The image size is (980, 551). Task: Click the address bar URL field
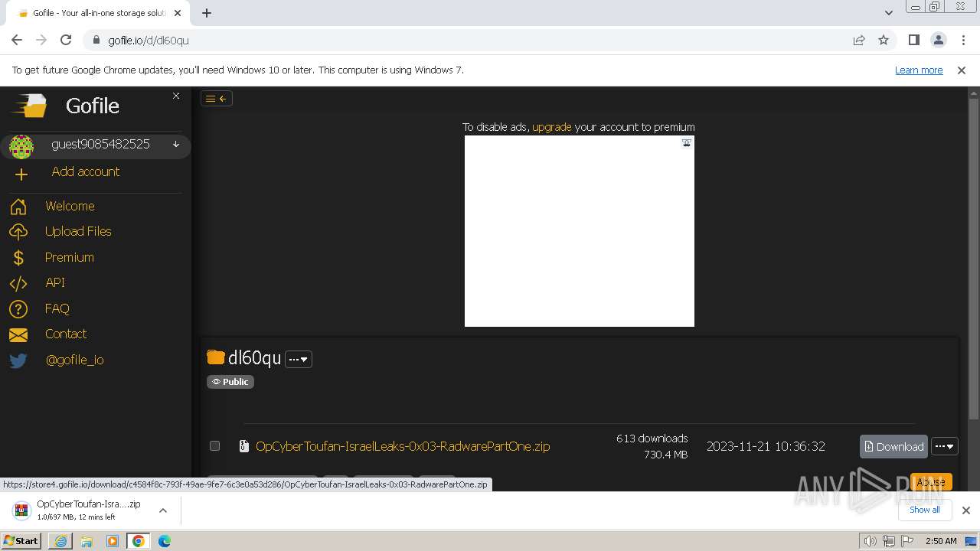(467, 40)
